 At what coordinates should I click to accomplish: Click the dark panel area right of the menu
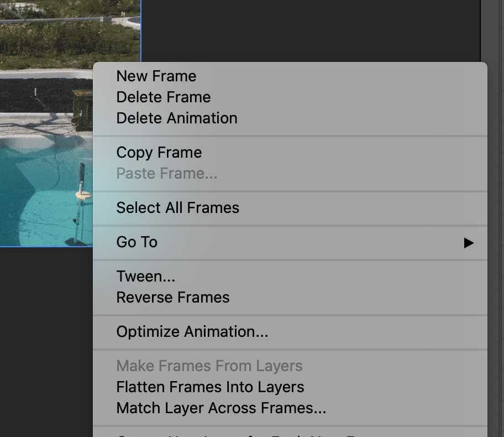tap(495, 221)
